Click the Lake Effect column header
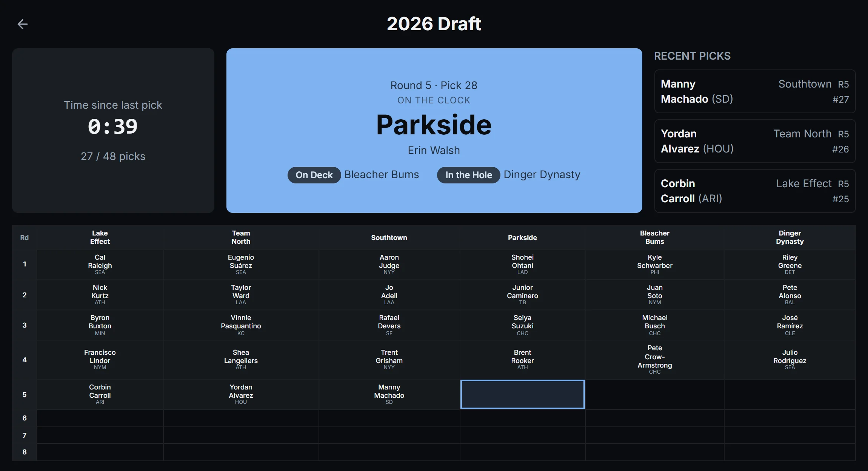This screenshot has height=471, width=868. (100, 237)
